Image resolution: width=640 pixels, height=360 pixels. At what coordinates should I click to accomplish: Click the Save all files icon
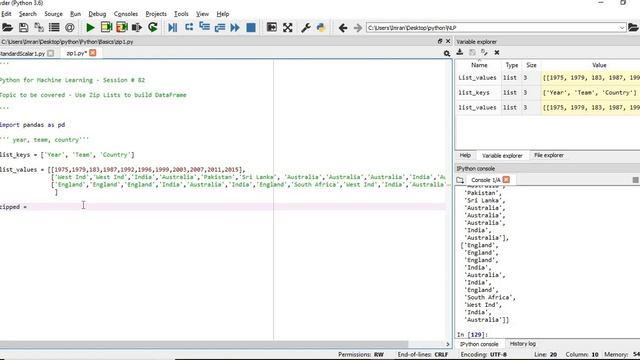tap(39, 28)
